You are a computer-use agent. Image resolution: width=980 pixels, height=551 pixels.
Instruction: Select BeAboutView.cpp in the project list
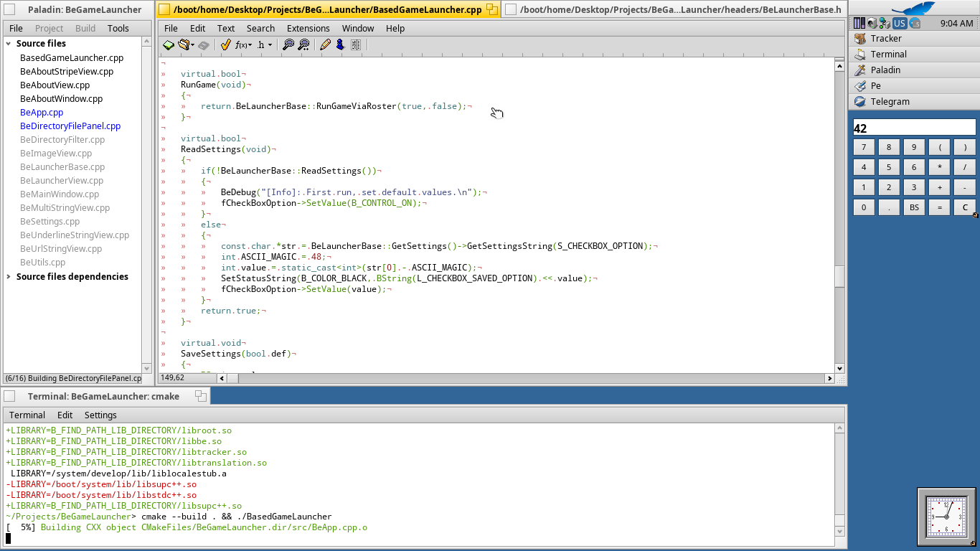click(55, 85)
